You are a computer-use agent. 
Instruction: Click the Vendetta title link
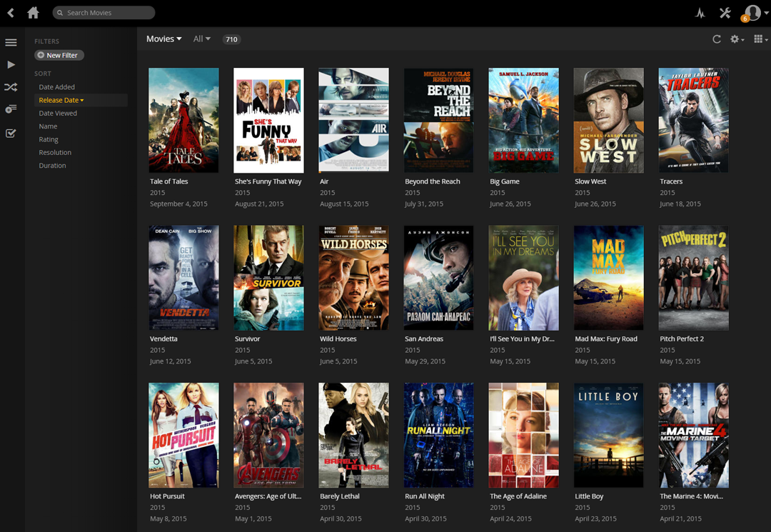pos(163,338)
